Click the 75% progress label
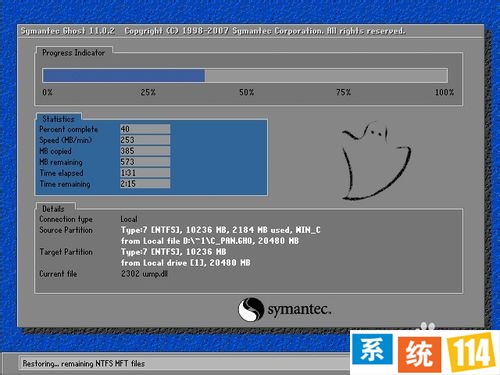The width and height of the screenshot is (500, 375). pyautogui.click(x=343, y=92)
